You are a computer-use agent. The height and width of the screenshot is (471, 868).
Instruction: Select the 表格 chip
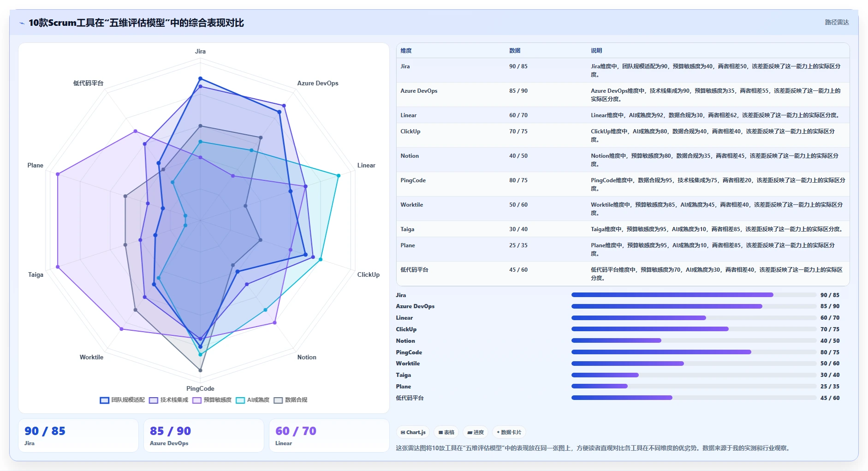coord(446,432)
